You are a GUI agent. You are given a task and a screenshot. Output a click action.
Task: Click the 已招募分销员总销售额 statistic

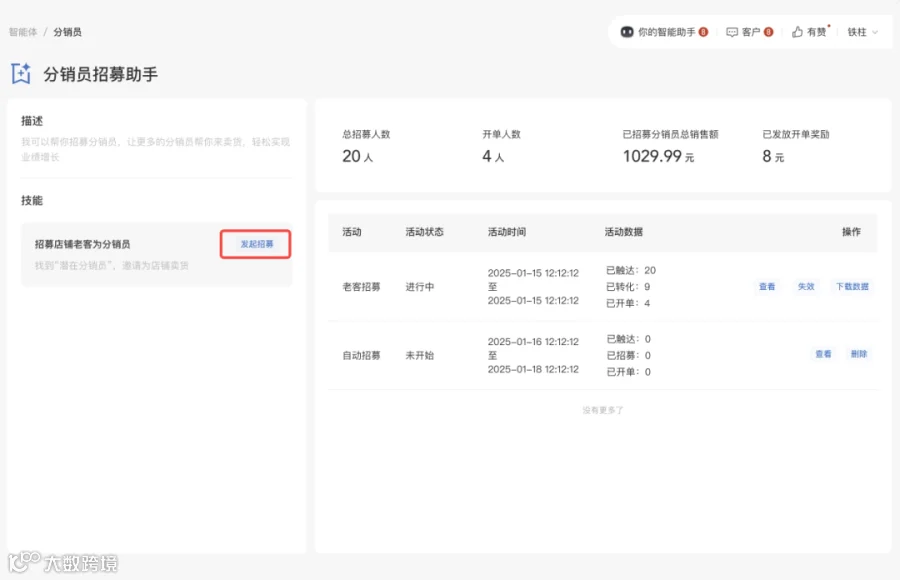670,146
